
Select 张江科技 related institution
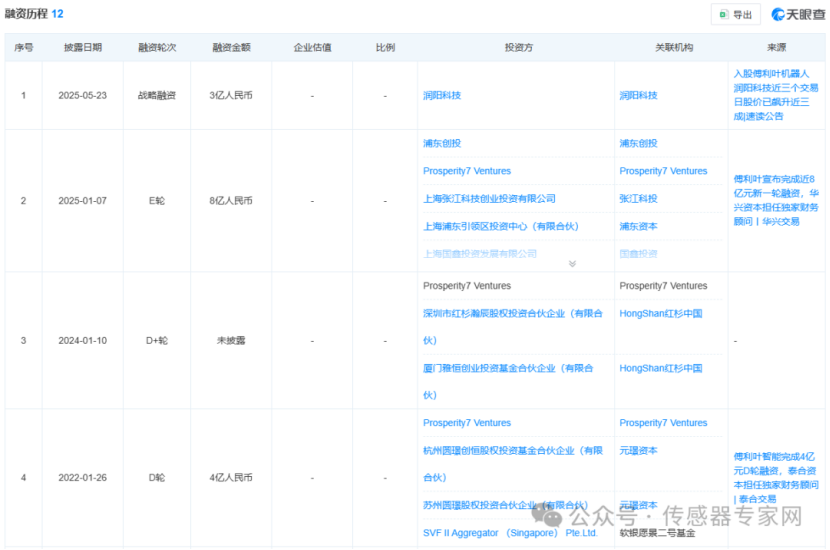click(x=638, y=199)
